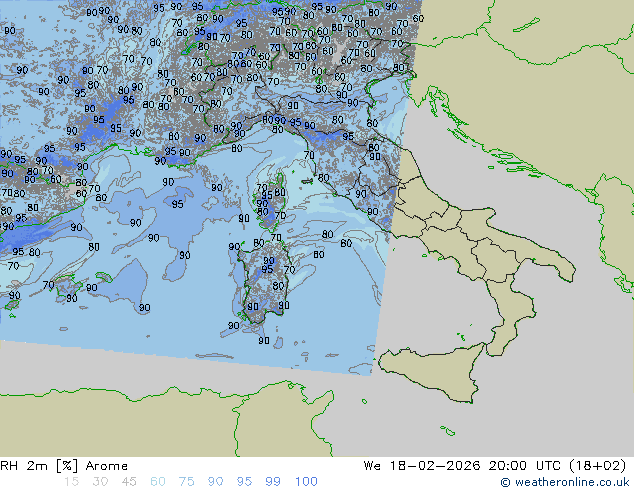The image size is (634, 490).
Task: Select the 45 value in the color legend
Action: pos(129,482)
